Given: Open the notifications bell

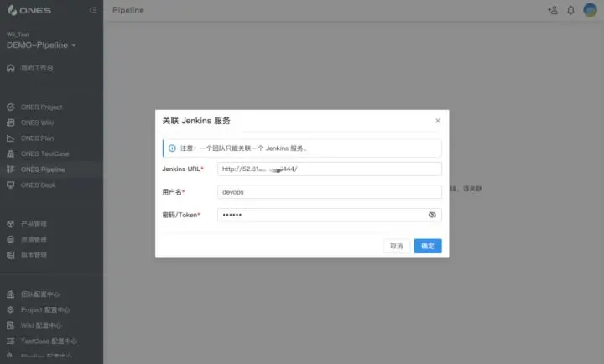Looking at the screenshot, I should tap(571, 10).
